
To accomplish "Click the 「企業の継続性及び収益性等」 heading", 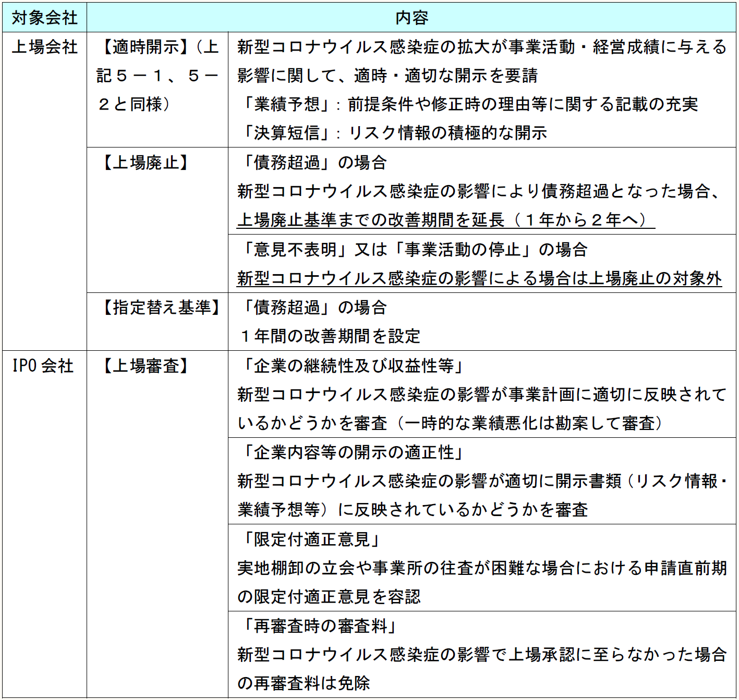I will pyautogui.click(x=352, y=366).
